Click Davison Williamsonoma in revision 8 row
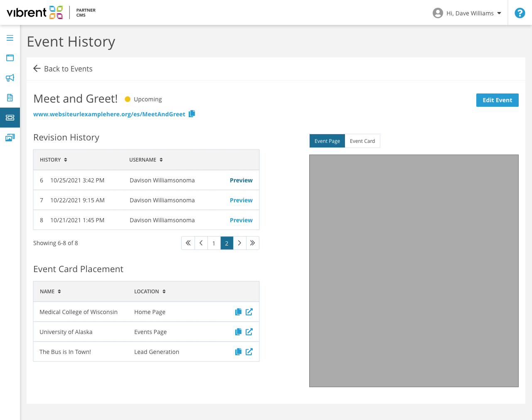Viewport: 532px width, 420px height. click(x=162, y=220)
